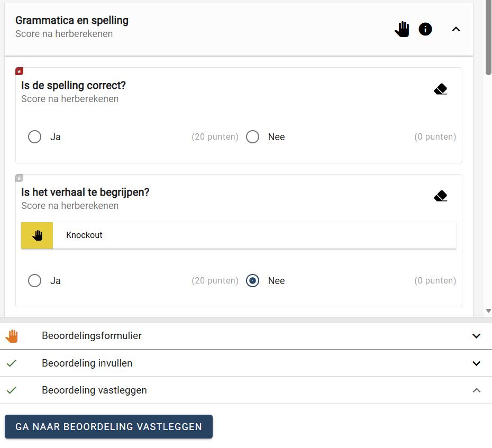Click green checkmark next to Beoordeling invullen

tap(12, 363)
